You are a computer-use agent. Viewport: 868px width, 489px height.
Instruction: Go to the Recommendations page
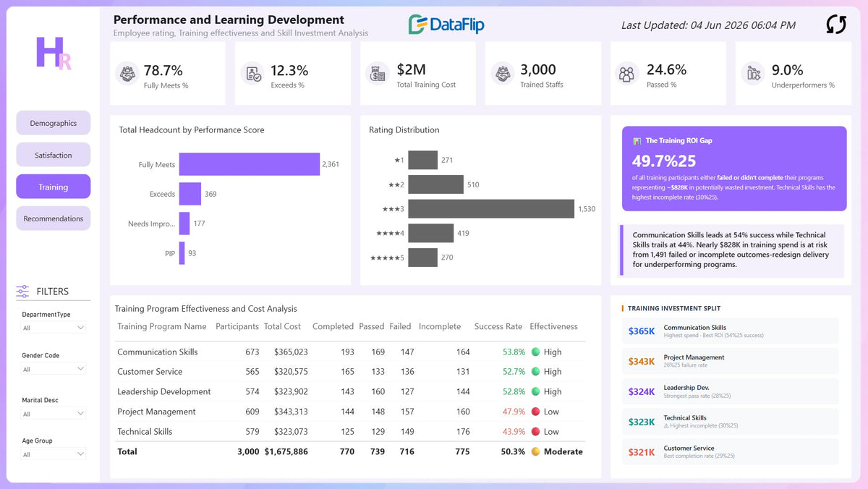pos(54,218)
